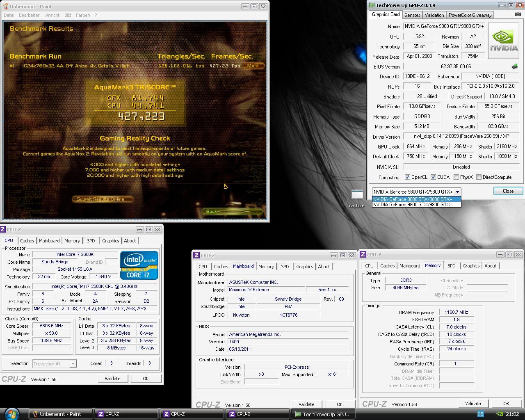Click the Back button in AquaMark image

(232, 211)
